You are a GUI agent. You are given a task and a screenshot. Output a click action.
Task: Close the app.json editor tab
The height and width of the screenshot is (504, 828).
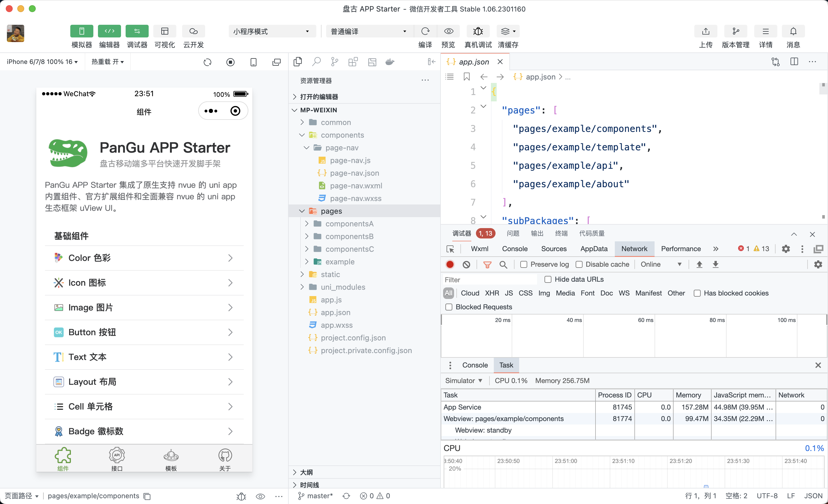[x=500, y=62]
